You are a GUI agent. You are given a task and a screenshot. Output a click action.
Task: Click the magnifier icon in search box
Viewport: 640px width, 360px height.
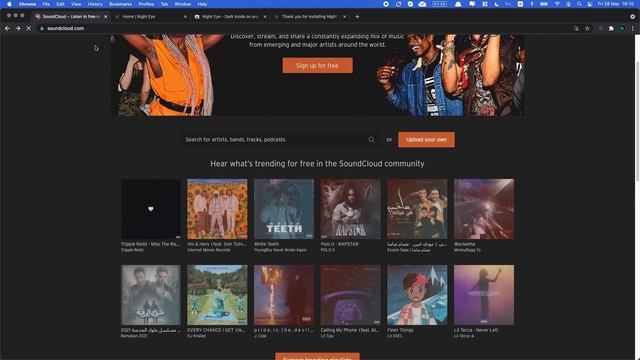371,140
